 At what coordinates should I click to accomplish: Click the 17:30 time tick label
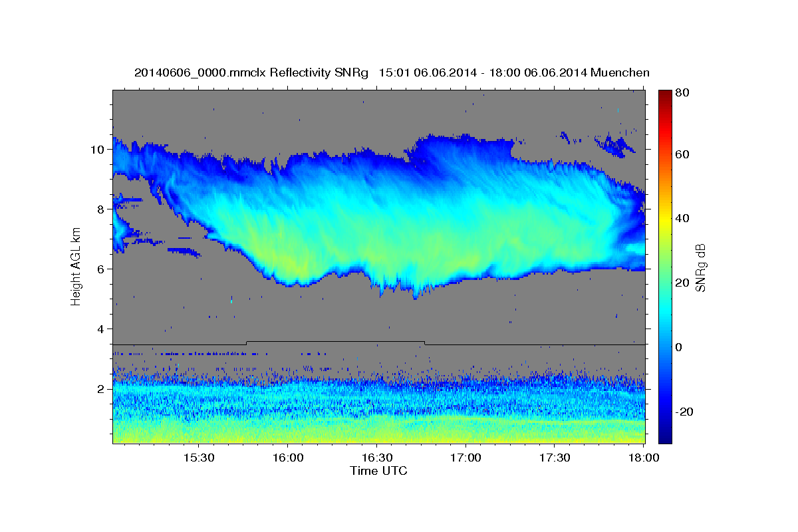(x=555, y=458)
